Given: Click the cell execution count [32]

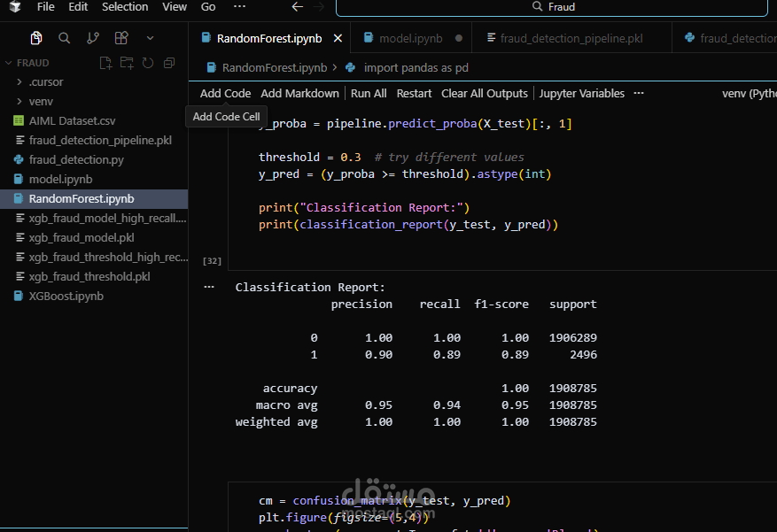Looking at the screenshot, I should coord(212,261).
